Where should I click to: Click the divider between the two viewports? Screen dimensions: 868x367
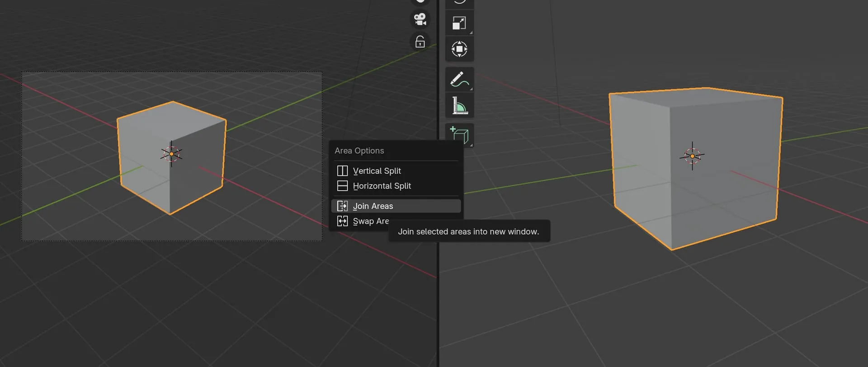tap(438, 294)
